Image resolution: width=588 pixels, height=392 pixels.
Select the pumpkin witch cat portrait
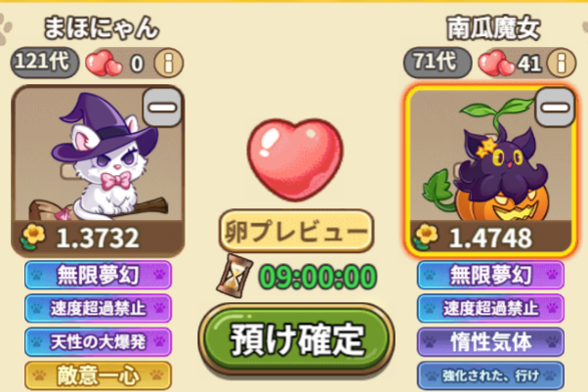click(491, 154)
